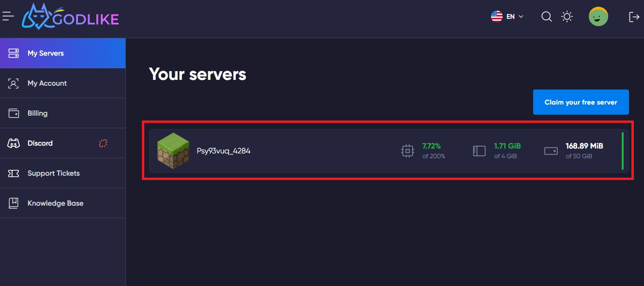Go to My Account page
The height and width of the screenshot is (286, 644).
(x=63, y=83)
